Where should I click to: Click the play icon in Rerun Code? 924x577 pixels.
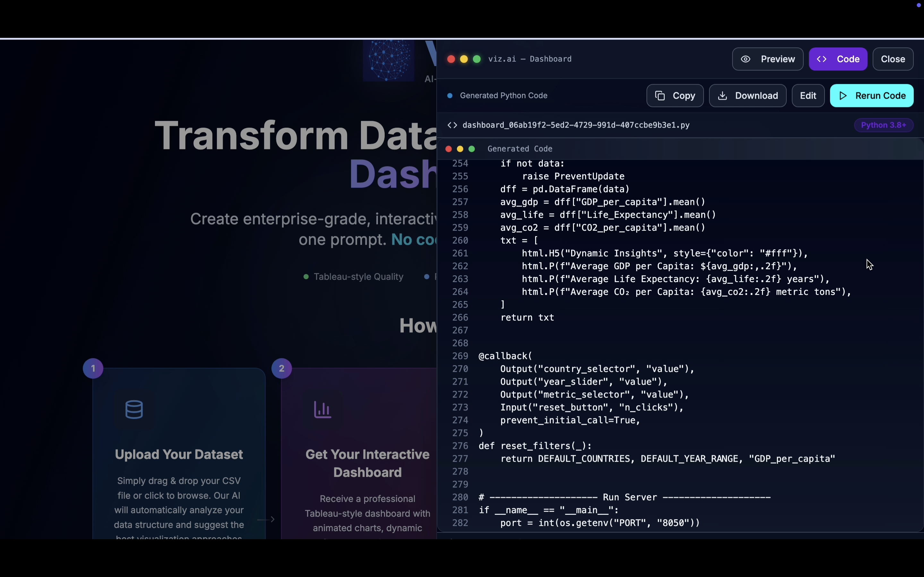(843, 96)
